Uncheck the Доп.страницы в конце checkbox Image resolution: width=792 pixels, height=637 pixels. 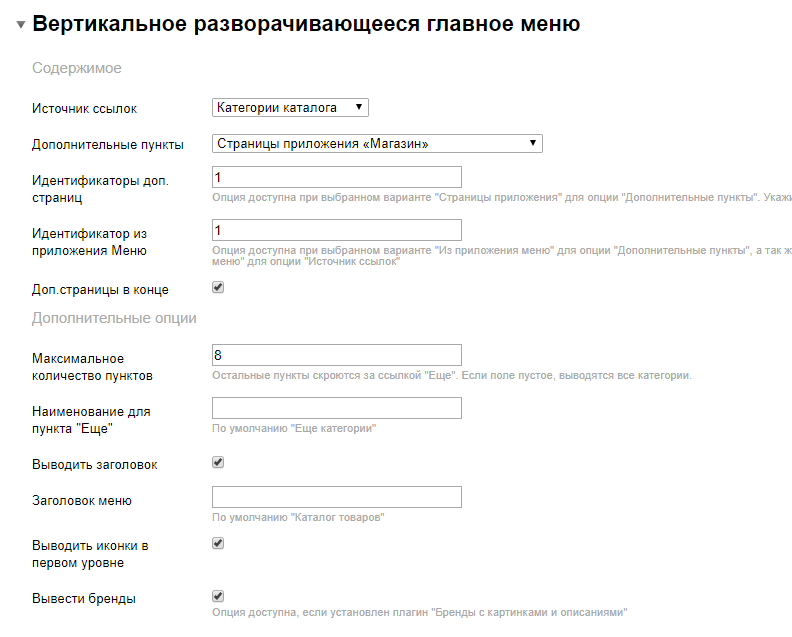click(x=218, y=288)
